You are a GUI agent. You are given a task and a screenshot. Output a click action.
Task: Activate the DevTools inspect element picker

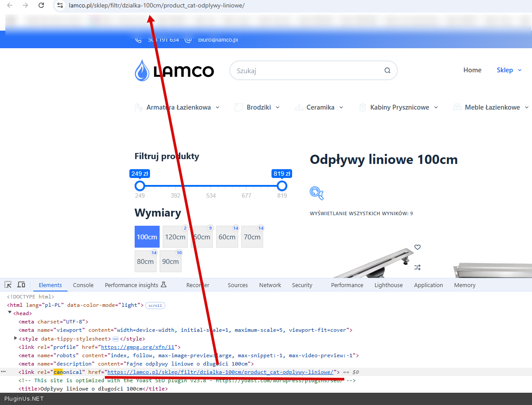(x=8, y=285)
